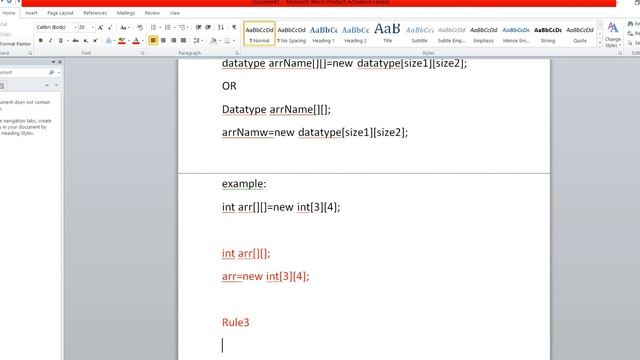Open the highlight color dropdown arrow
This screenshot has height=360, width=640.
coord(128,40)
